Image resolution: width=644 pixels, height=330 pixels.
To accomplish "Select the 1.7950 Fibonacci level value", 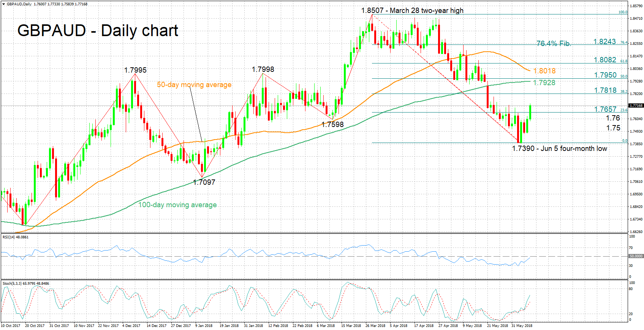I will point(605,75).
